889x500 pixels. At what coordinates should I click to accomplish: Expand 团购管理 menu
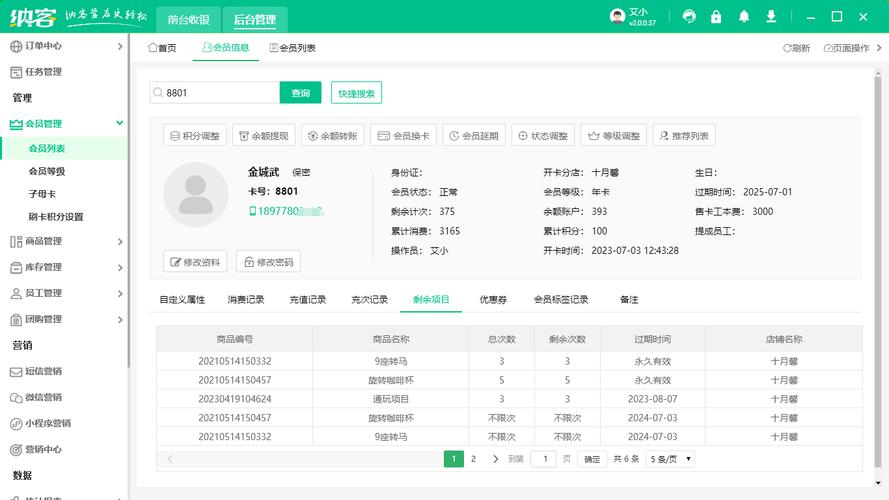point(64,319)
